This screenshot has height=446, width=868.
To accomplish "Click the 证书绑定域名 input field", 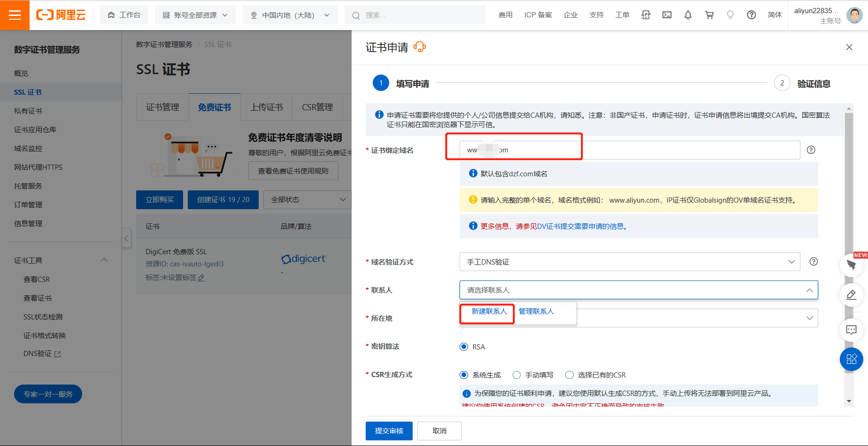I will (x=629, y=150).
